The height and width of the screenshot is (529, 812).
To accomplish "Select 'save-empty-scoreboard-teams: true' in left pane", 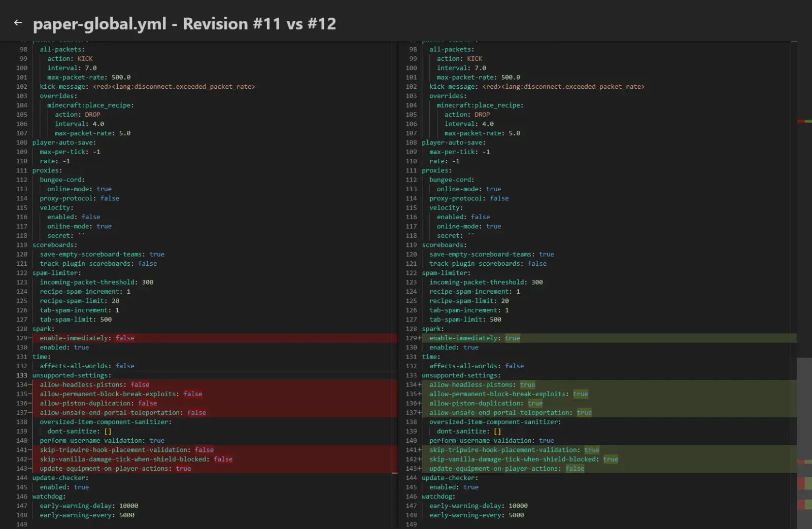I will 102,255.
